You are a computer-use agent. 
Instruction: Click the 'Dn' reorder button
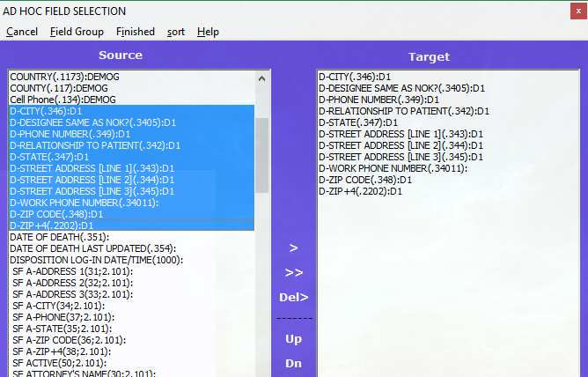[293, 363]
